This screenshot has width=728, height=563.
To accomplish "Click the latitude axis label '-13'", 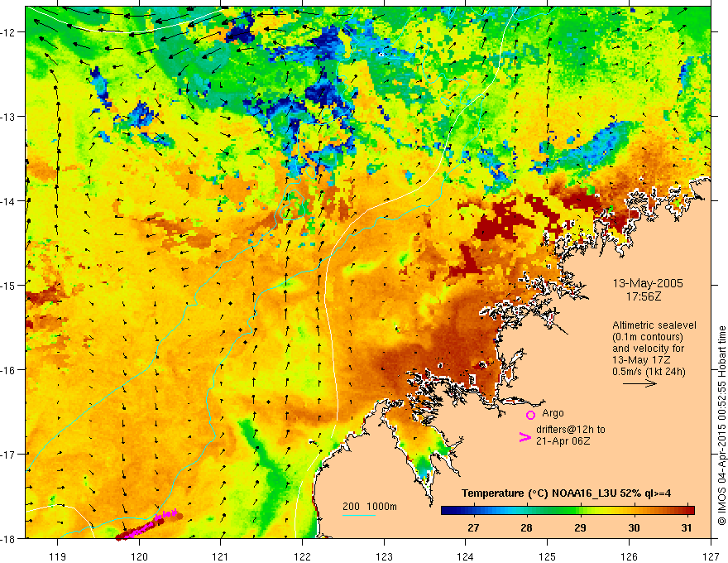I will pyautogui.click(x=9, y=117).
